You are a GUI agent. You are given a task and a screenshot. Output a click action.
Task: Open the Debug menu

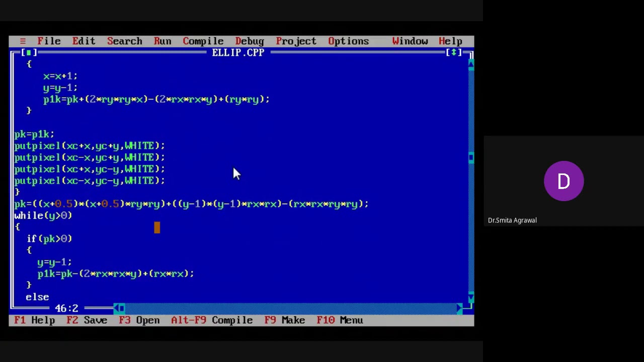(250, 41)
